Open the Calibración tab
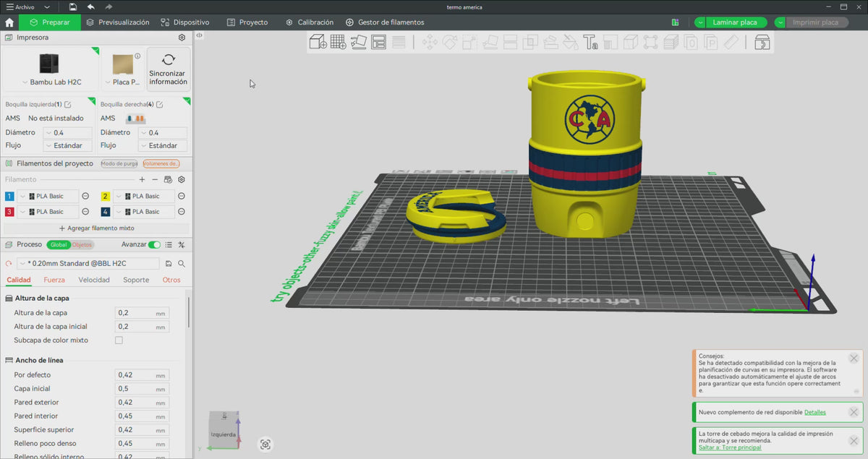The width and height of the screenshot is (868, 459). (310, 22)
